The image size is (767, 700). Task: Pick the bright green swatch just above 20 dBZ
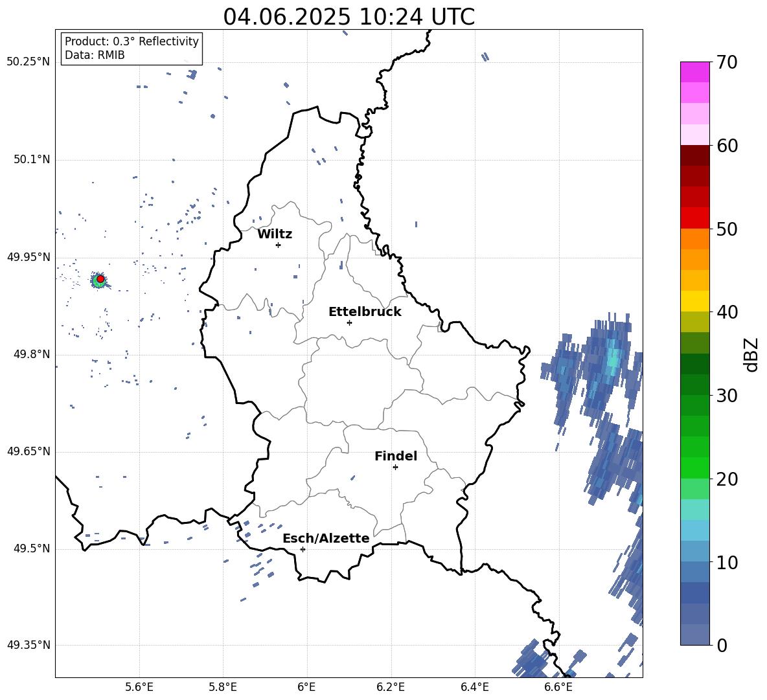pos(694,468)
